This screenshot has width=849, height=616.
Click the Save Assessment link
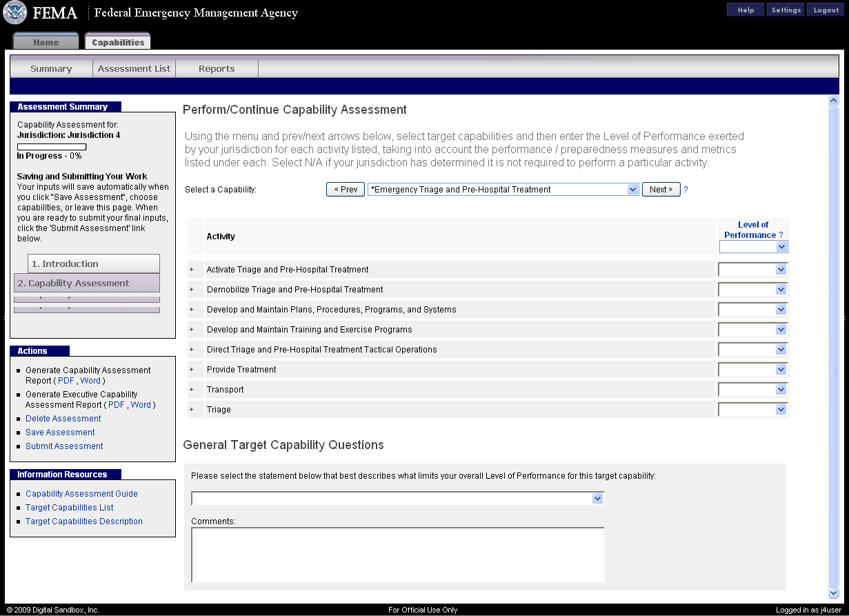click(60, 433)
